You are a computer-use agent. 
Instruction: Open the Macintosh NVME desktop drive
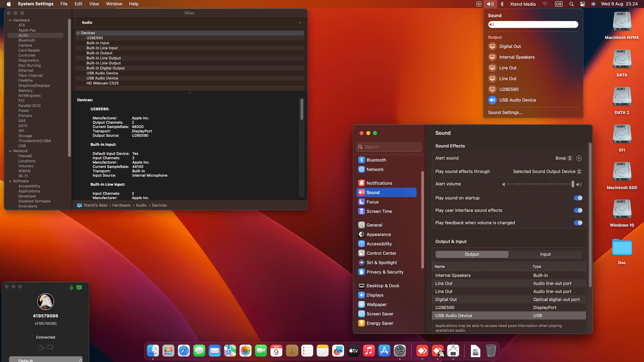tap(622, 25)
